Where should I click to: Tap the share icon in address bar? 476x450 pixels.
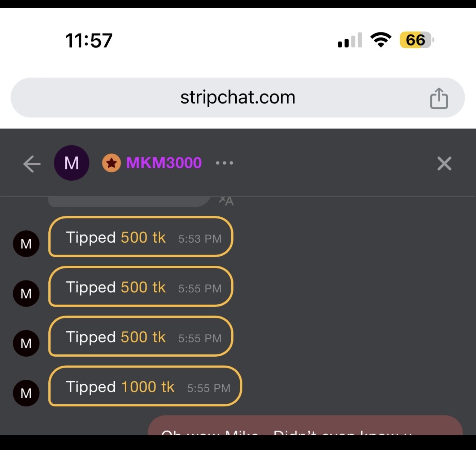439,98
